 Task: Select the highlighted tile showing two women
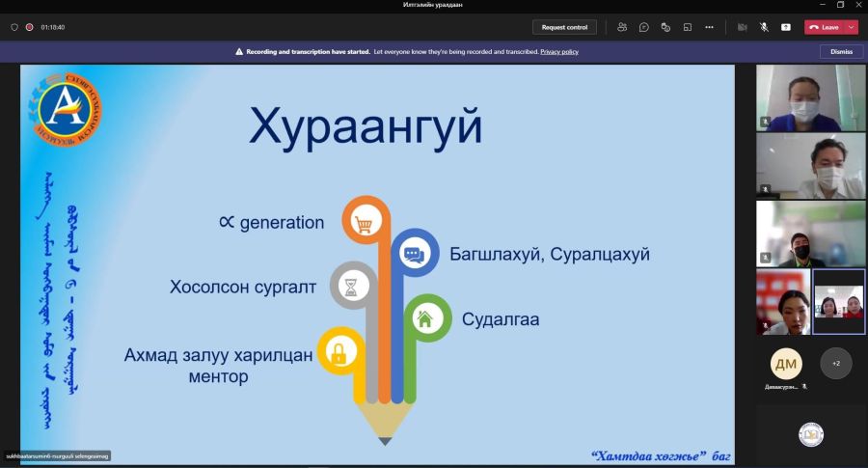(838, 302)
